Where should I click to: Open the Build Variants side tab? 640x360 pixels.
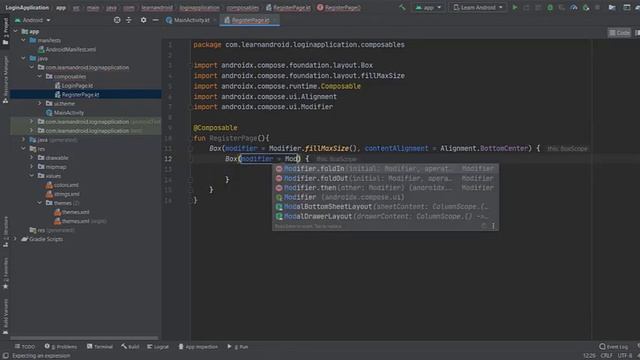5,317
